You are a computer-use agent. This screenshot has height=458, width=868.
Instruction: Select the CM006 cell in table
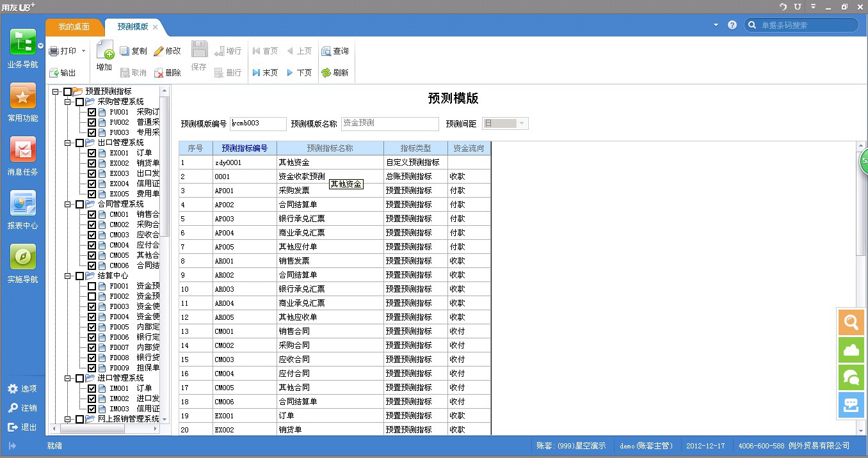pyautogui.click(x=245, y=402)
